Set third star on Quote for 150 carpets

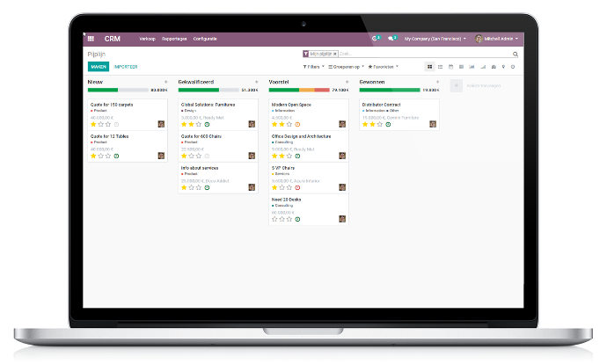[107, 124]
